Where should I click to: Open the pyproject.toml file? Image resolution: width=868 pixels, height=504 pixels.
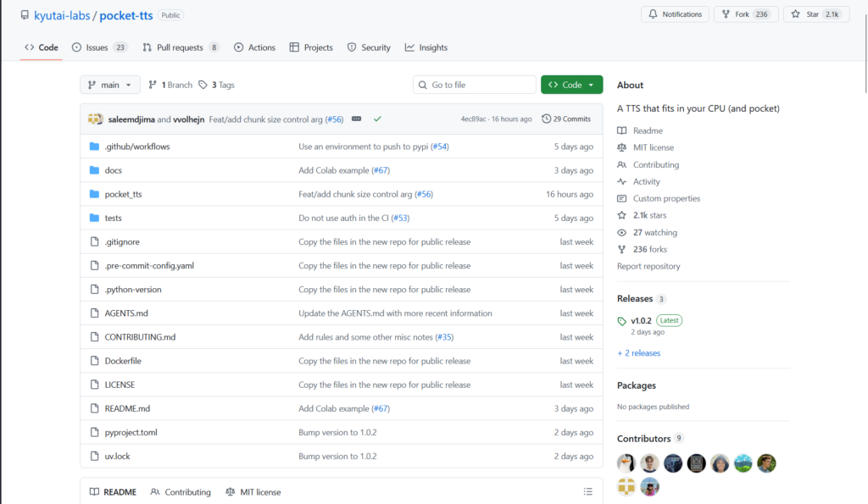point(131,432)
